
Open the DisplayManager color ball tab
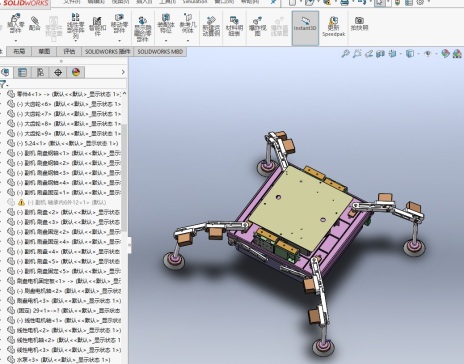(76, 72)
